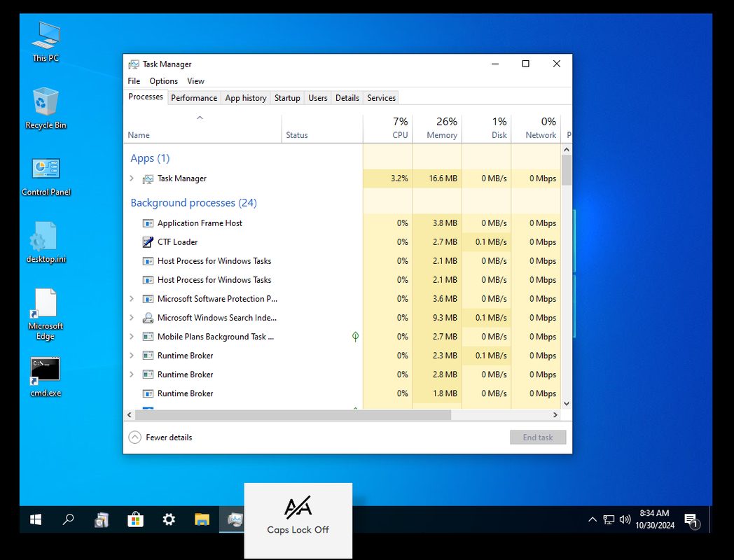Image resolution: width=734 pixels, height=560 pixels.
Task: Select the Runtime Broker row using 1.8 MB
Action: click(x=342, y=393)
